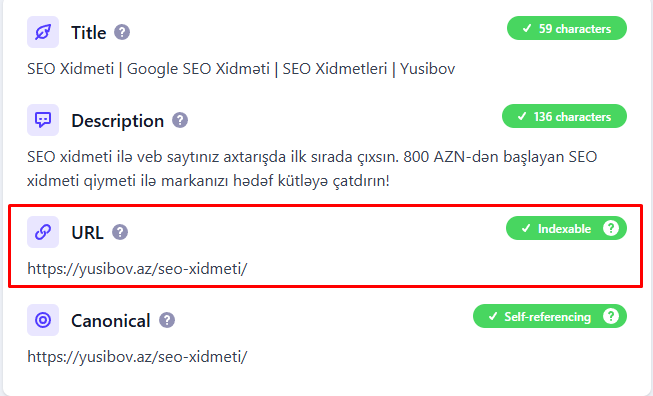
Task: Click the URL chain link icon
Action: pos(43,232)
